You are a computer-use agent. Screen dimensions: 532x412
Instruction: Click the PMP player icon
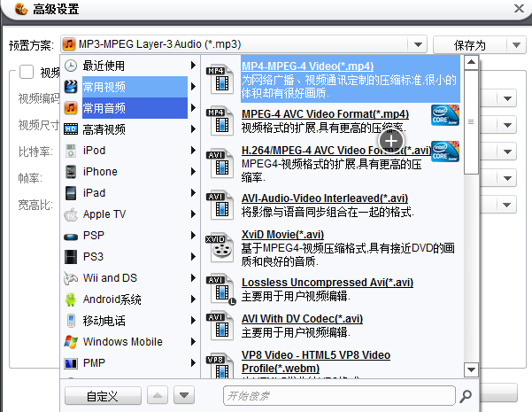(71, 363)
